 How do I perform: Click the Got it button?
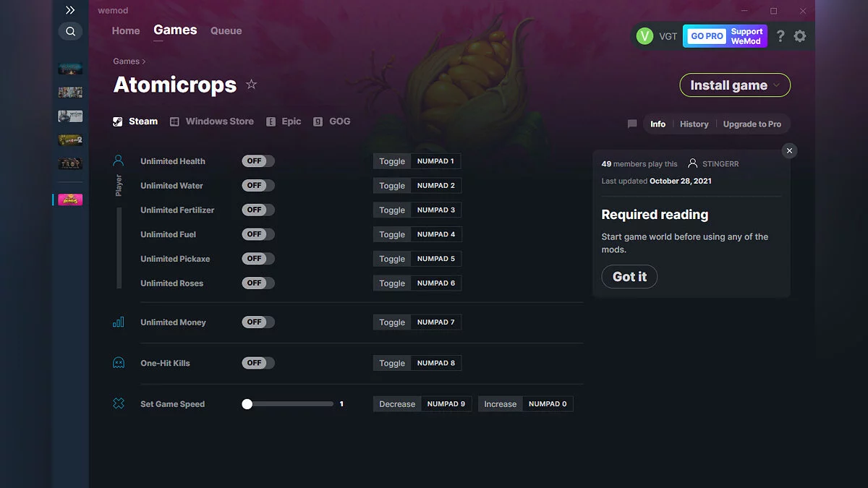pyautogui.click(x=629, y=276)
